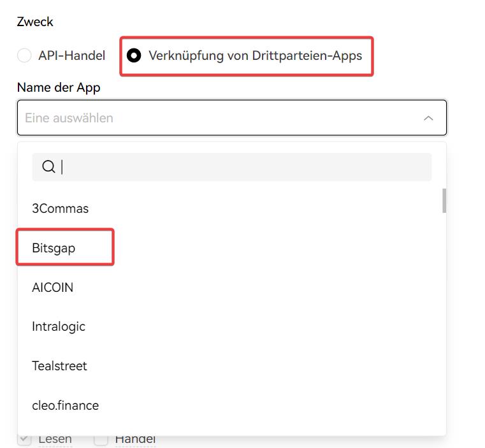Select Tealstreet in the dropdown list
The height and width of the screenshot is (448, 485).
[x=59, y=366]
